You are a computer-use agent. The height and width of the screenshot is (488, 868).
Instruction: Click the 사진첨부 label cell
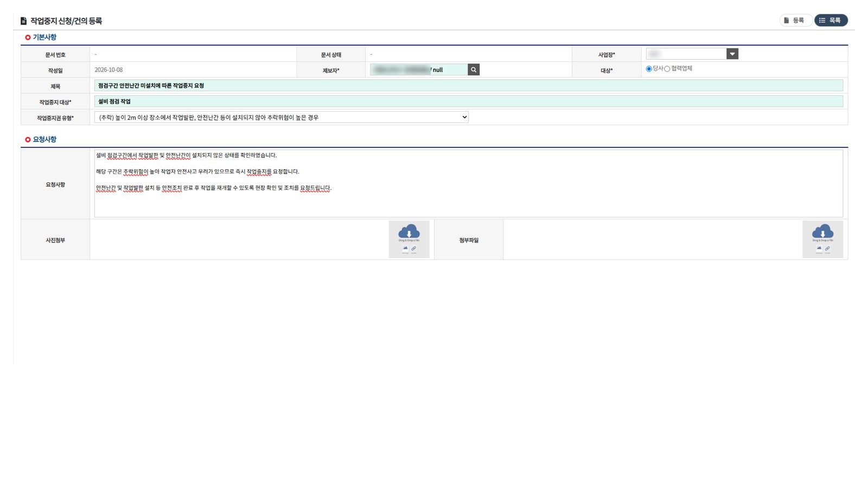click(55, 240)
